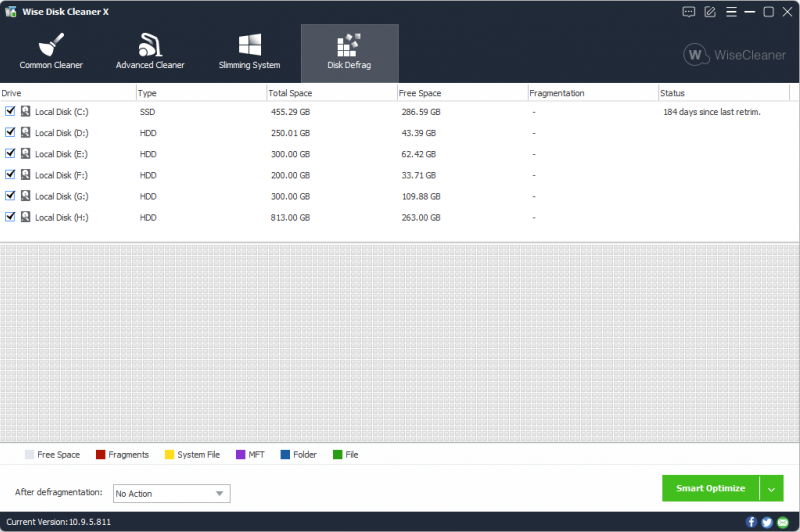Uncheck Local Disk (C:) checkbox
This screenshot has height=532, width=800.
tap(10, 111)
